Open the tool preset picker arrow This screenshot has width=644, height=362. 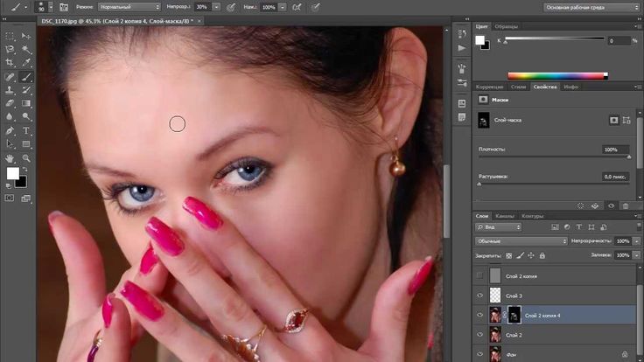pos(25,7)
